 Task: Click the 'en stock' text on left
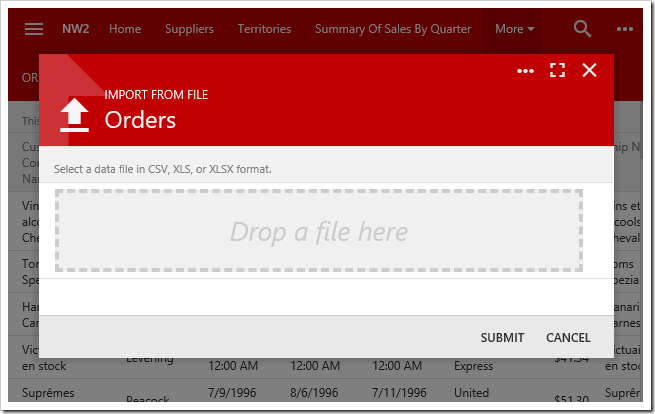[x=44, y=366]
